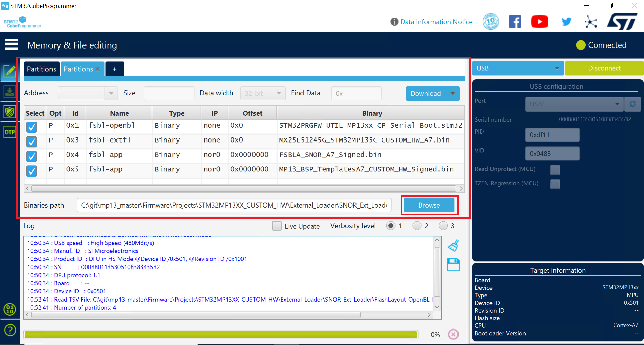Click the Size input field
Viewport: 644px width, 345px height.
[x=169, y=93]
